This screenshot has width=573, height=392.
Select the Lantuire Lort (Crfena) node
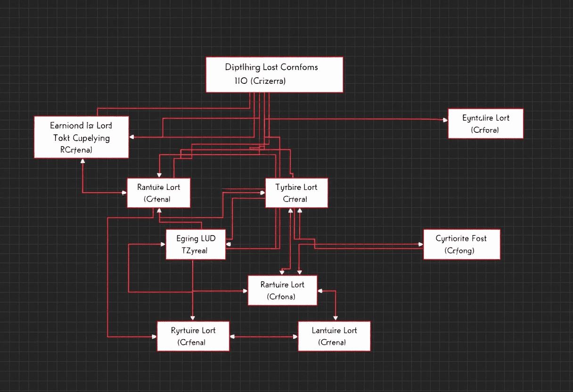pyautogui.click(x=334, y=336)
